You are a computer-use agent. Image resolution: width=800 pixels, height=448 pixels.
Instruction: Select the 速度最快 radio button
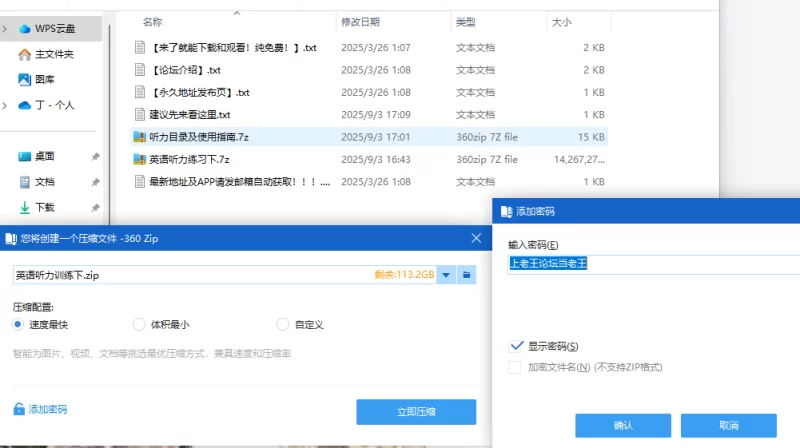point(18,324)
